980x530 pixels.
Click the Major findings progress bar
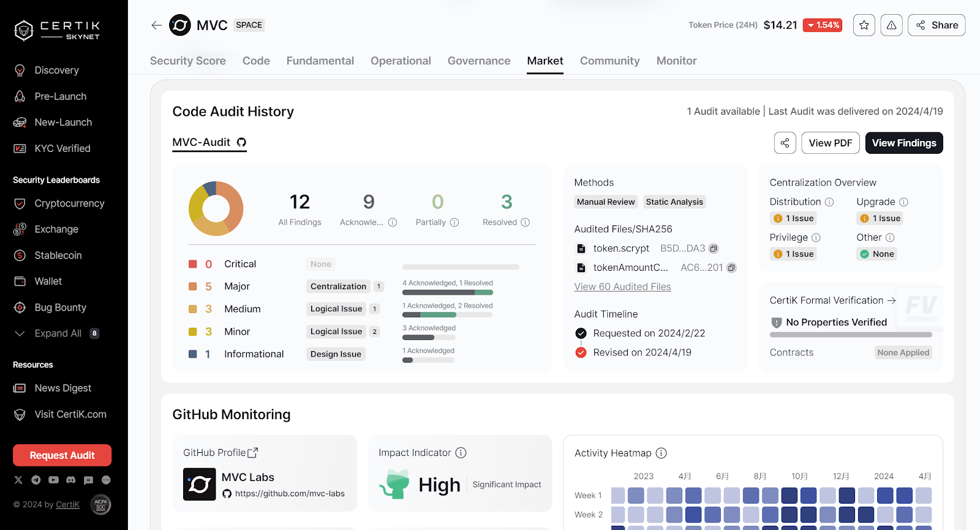[448, 292]
